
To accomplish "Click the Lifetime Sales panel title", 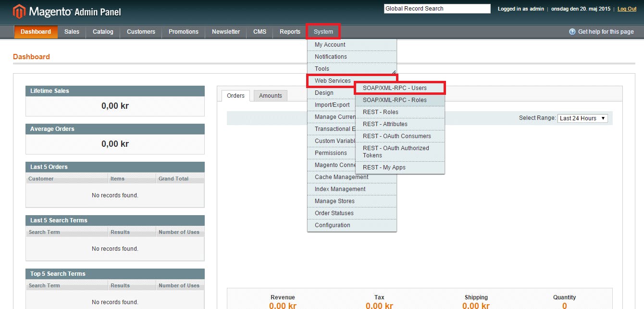I will click(50, 91).
